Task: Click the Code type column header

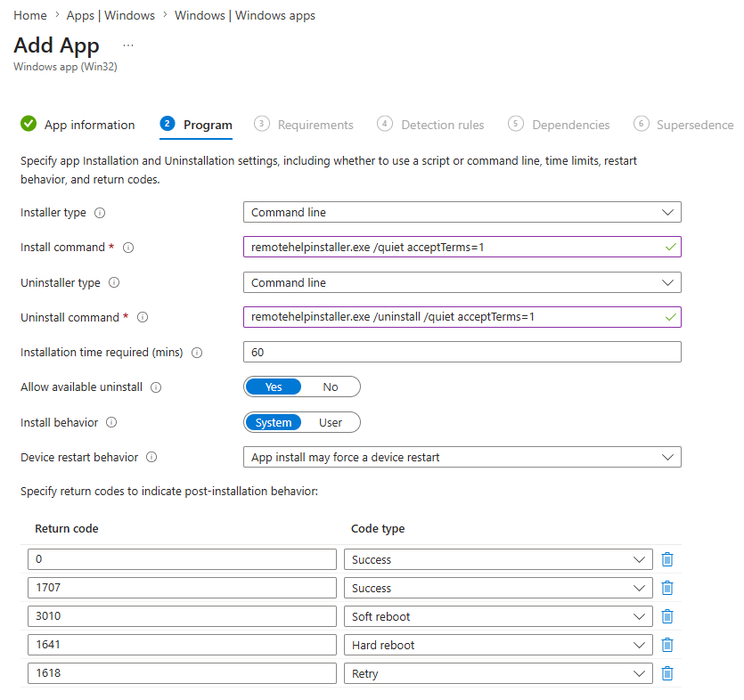Action: coord(378,529)
